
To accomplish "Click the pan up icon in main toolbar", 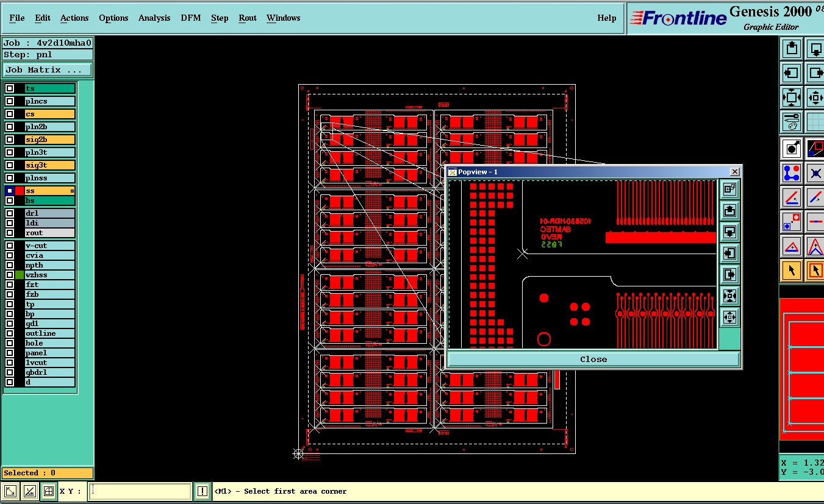I will (x=791, y=48).
